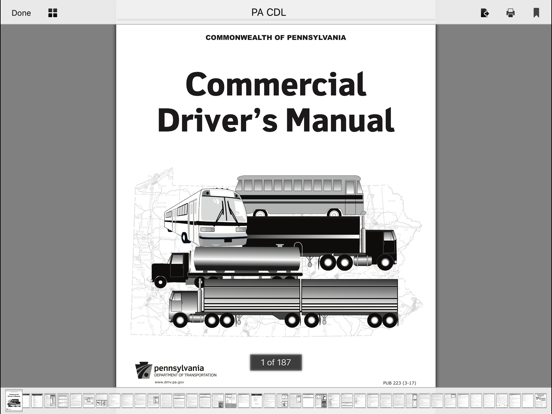Open the page thumbnail grid view

point(53,13)
